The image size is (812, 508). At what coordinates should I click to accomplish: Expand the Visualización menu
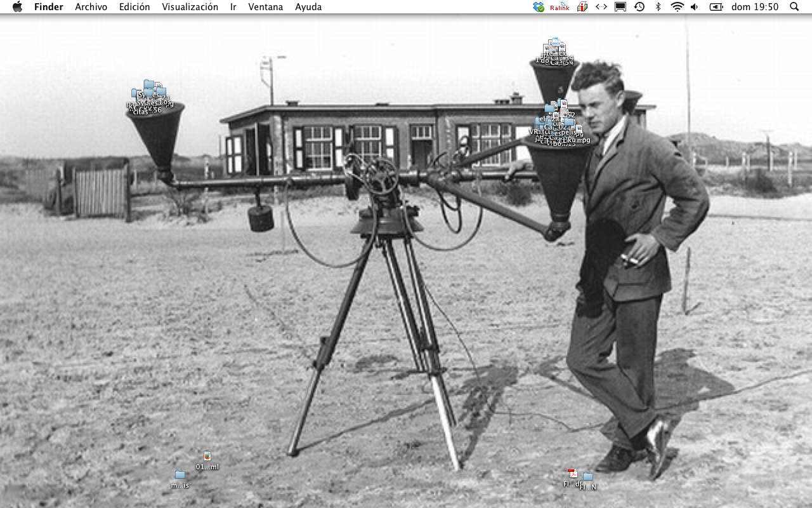point(190,7)
